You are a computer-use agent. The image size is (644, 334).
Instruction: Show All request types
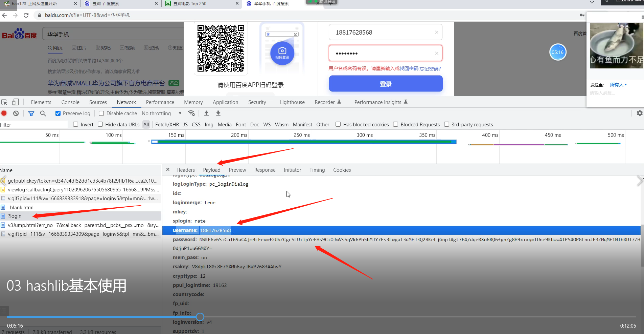tap(146, 125)
